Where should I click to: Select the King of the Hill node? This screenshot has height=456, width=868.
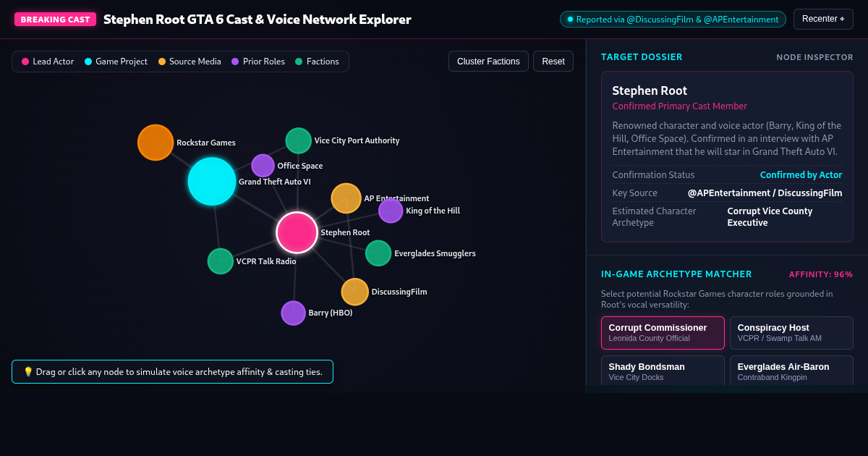(391, 211)
